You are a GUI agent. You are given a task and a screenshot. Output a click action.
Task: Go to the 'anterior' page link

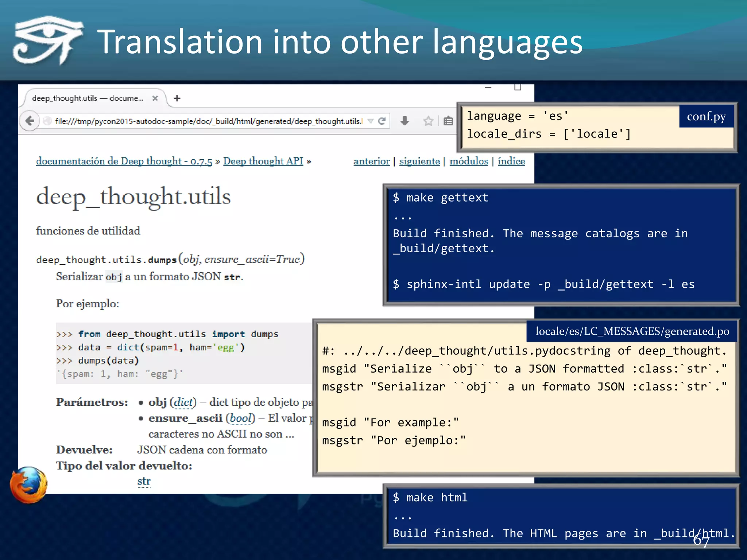(372, 161)
